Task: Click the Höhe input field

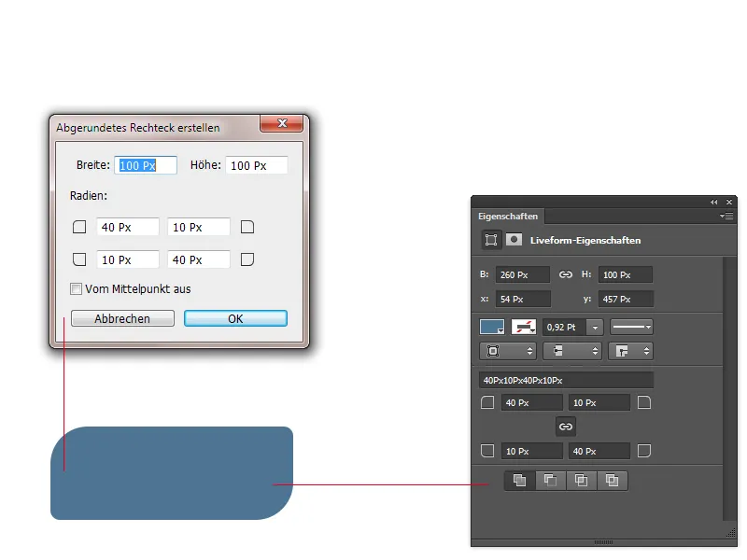Action: (256, 165)
